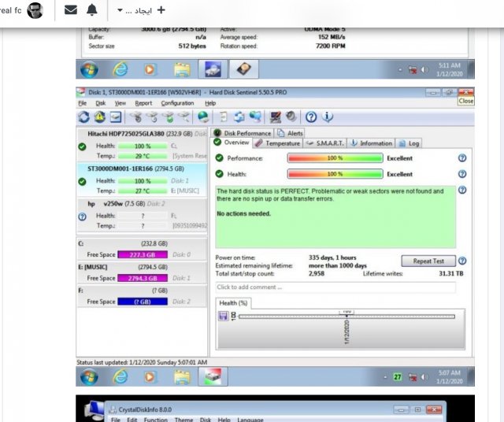Open the Configuration menu
504x422 pixels.
pos(177,103)
